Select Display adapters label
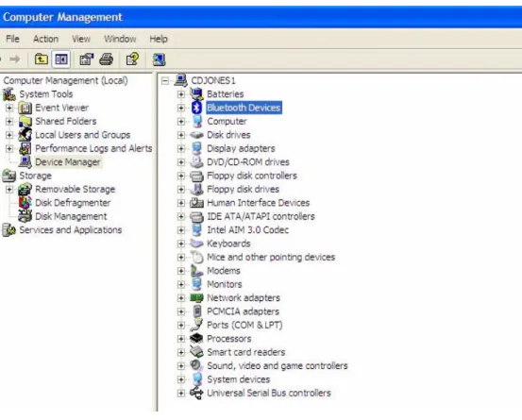Screen dimensions: 522x420 pos(241,148)
